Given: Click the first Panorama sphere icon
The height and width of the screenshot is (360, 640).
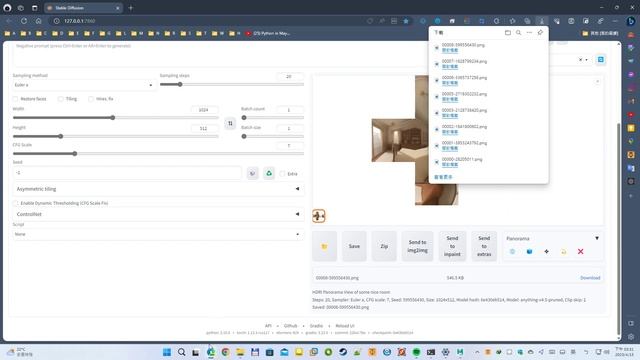Looking at the screenshot, I should coord(513,251).
